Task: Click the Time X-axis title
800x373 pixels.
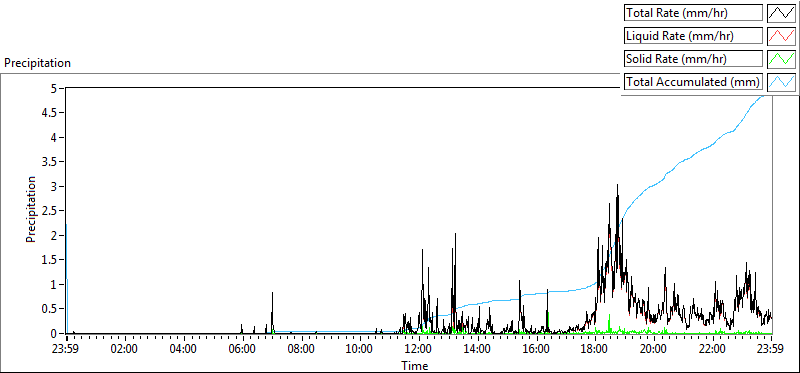Action: tap(414, 365)
